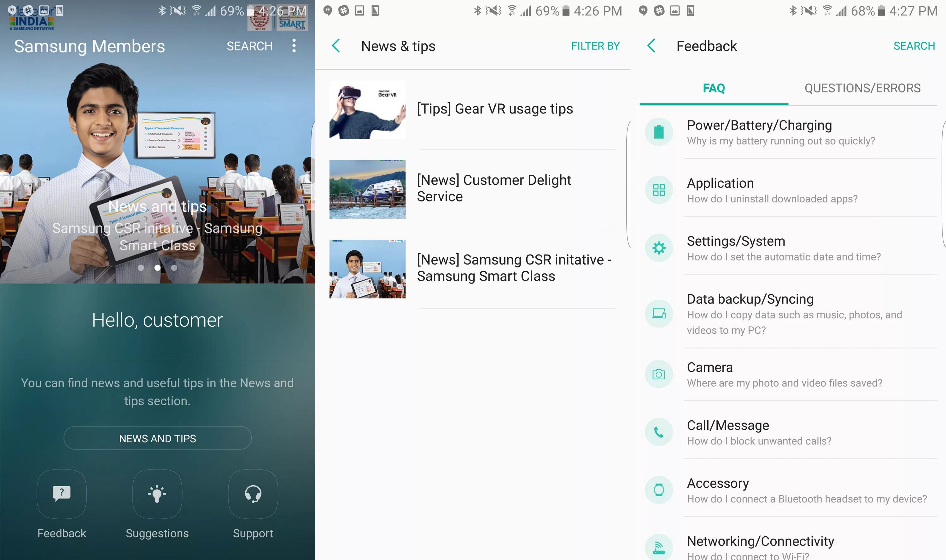Switch to the FAQ tab
Screen dimensions: 946x560
click(x=713, y=87)
